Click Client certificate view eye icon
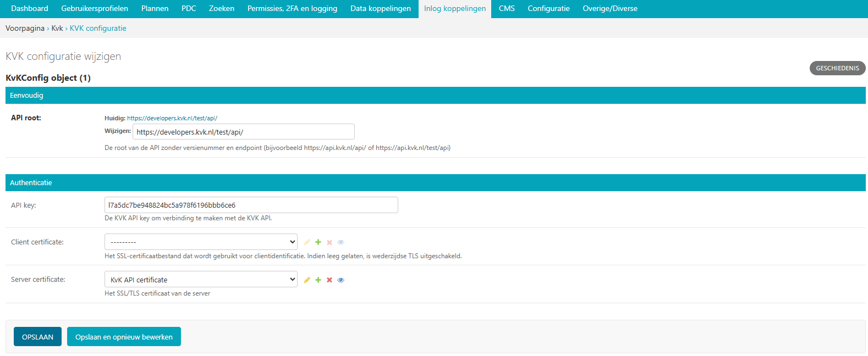Screen dimensions: 868x356 coord(341,242)
